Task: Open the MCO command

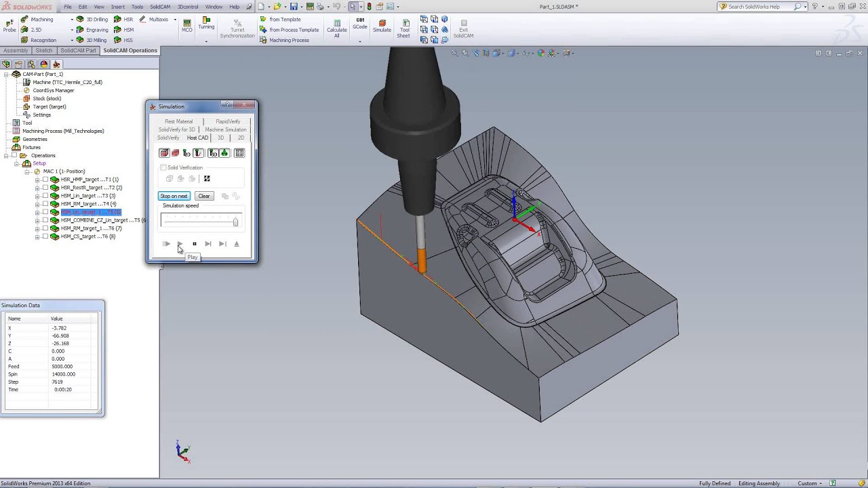Action: (186, 24)
